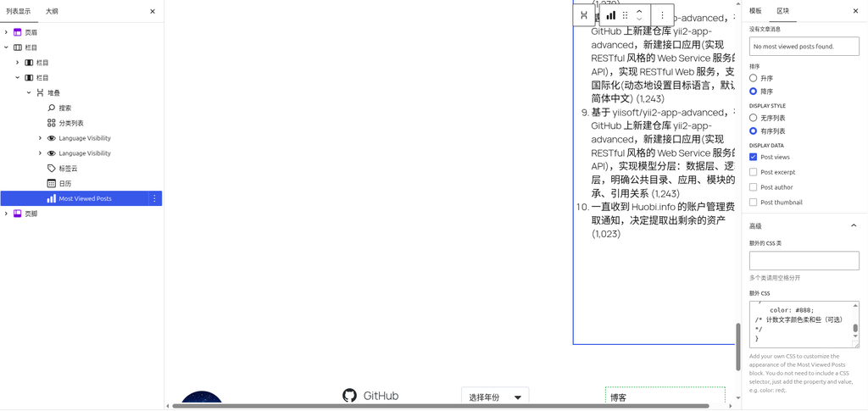Click the top-level 栏目 columns icon

[18, 47]
